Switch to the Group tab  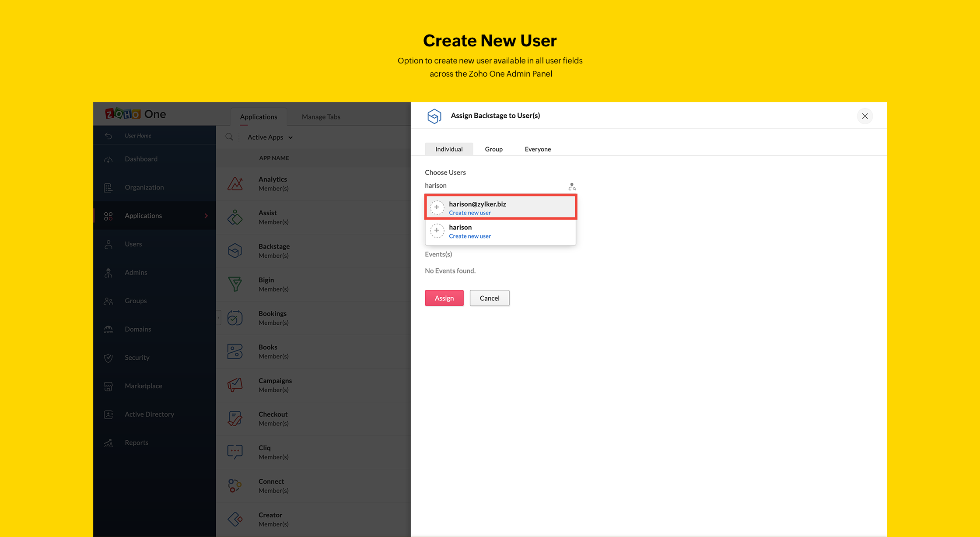(493, 148)
